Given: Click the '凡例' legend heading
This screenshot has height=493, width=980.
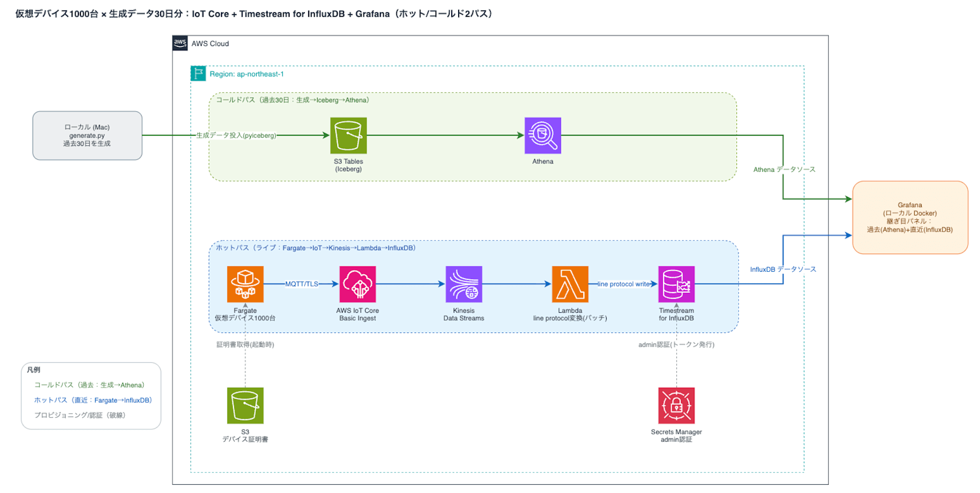Looking at the screenshot, I should point(34,370).
